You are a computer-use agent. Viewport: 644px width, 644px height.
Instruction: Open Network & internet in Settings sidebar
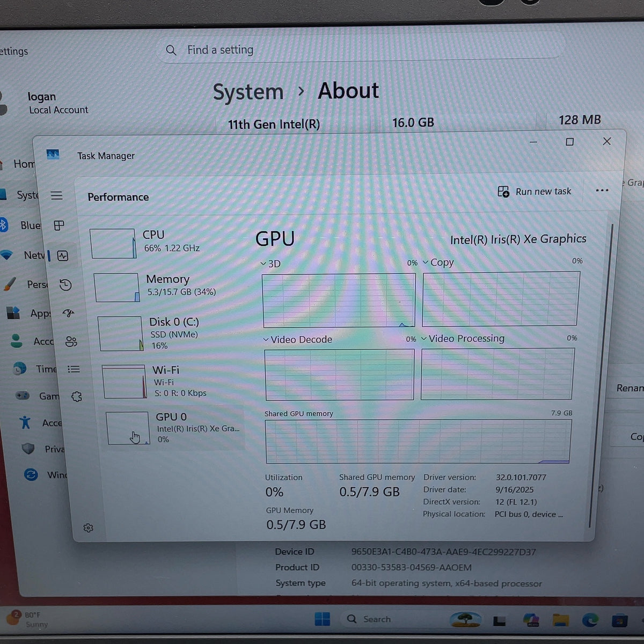pos(22,255)
